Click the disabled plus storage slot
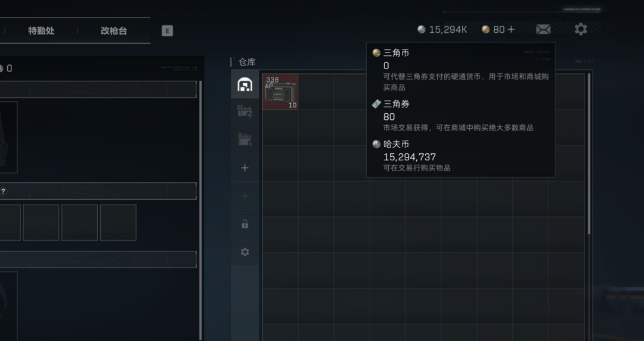644x341 pixels. point(245,196)
